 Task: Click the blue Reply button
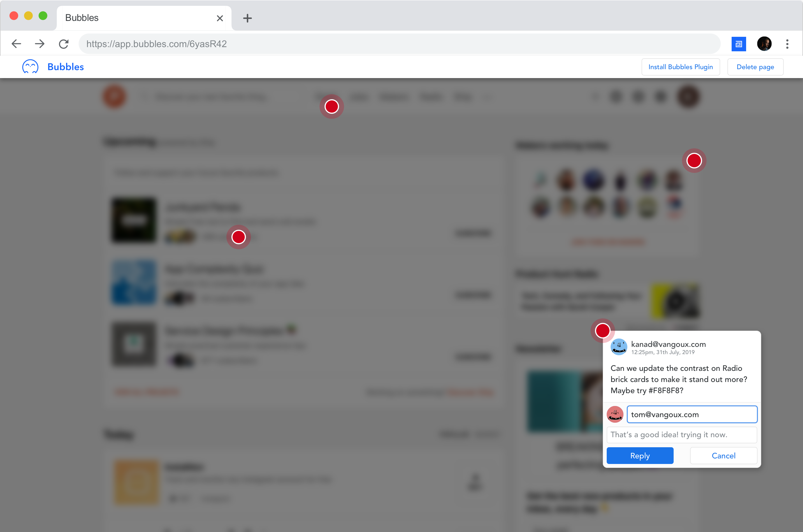tap(640, 456)
